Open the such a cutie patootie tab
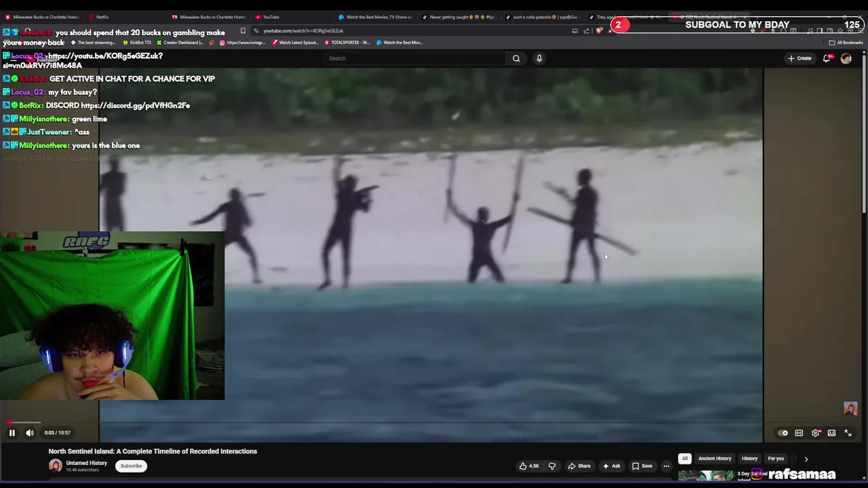This screenshot has width=868, height=488. pyautogui.click(x=542, y=17)
